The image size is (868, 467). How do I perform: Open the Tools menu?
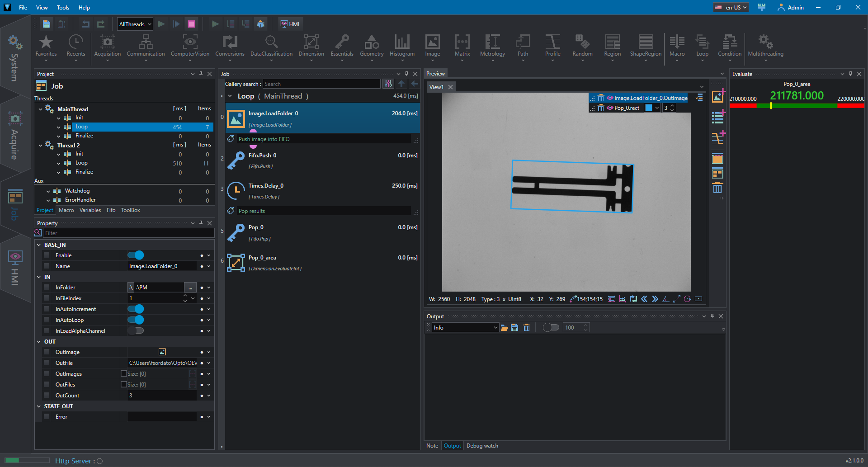pyautogui.click(x=63, y=8)
